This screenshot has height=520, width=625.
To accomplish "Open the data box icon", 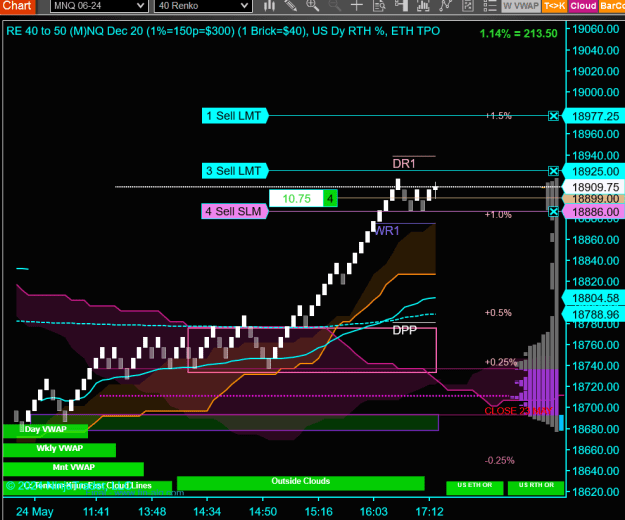I will pos(379,6).
